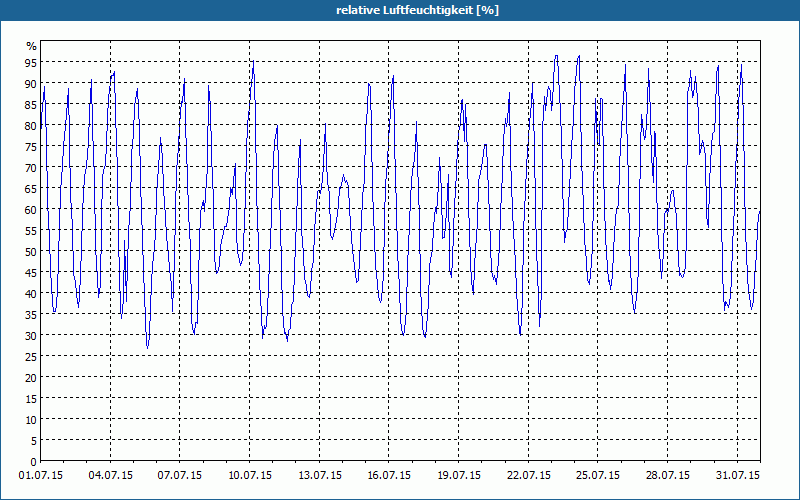Select the 01.07.15 date label
The image size is (800, 500).
41,475
